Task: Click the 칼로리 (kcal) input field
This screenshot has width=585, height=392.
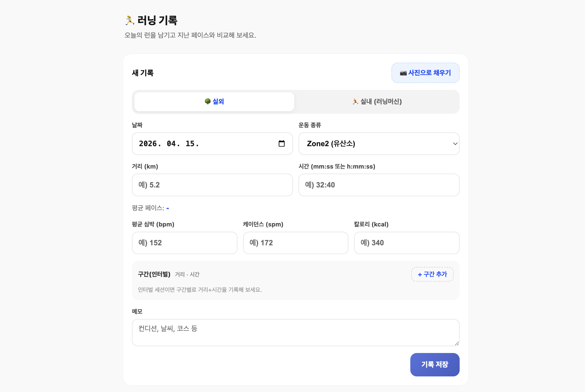Action: pyautogui.click(x=407, y=243)
